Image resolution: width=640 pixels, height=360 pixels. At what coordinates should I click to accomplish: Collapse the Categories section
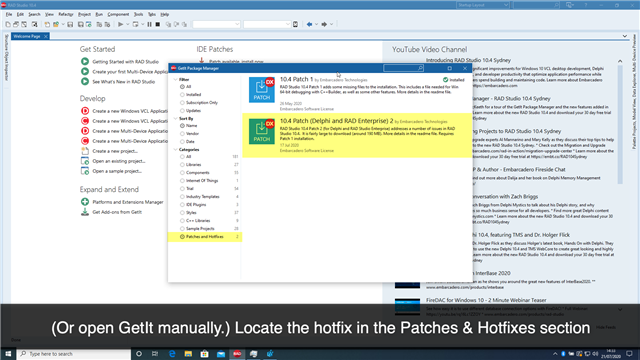[176, 149]
